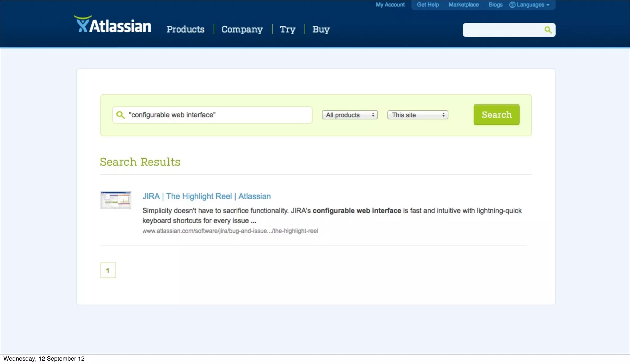Expand the All products dropdown
Viewport: 630px width, 364px height.
[x=350, y=115]
